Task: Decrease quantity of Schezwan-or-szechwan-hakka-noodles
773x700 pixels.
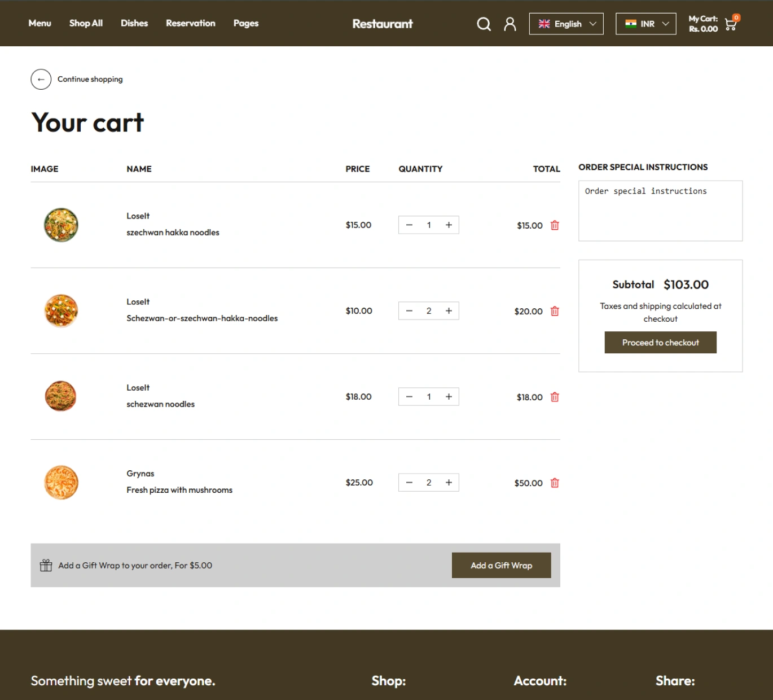Action: click(409, 310)
